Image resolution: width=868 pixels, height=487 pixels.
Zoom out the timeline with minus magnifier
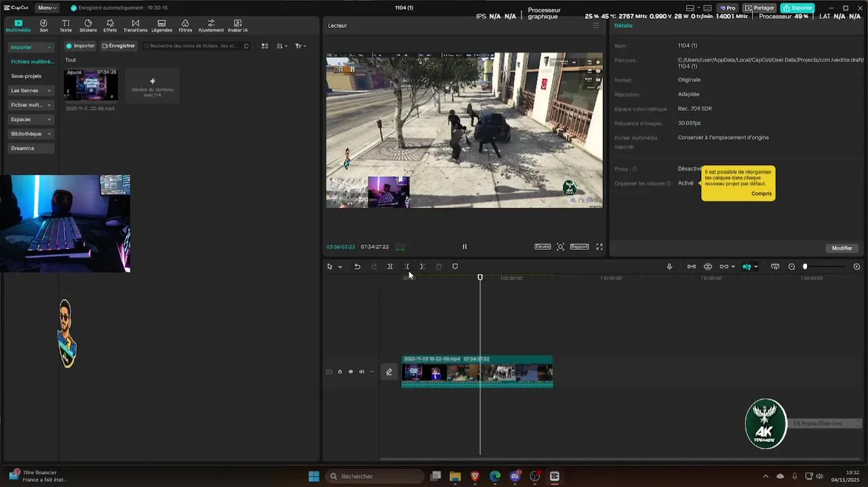coord(792,266)
